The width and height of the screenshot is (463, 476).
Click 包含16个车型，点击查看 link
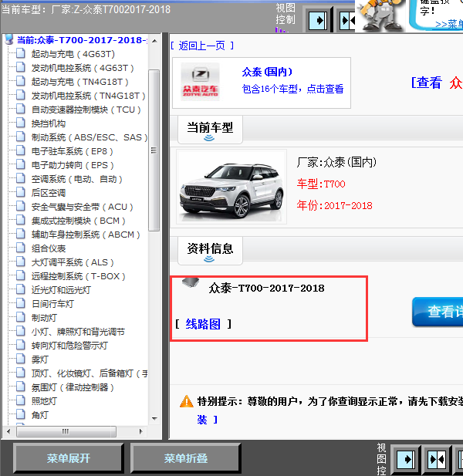pyautogui.click(x=292, y=89)
